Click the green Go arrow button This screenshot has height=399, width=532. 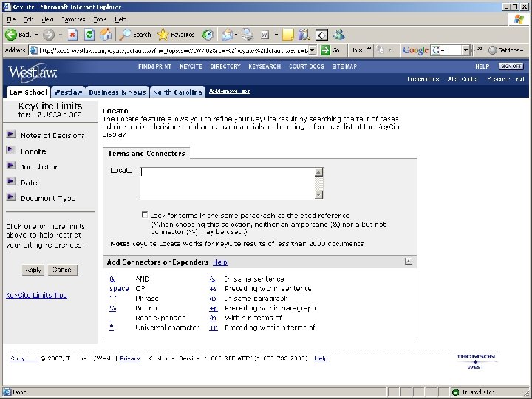(x=325, y=50)
